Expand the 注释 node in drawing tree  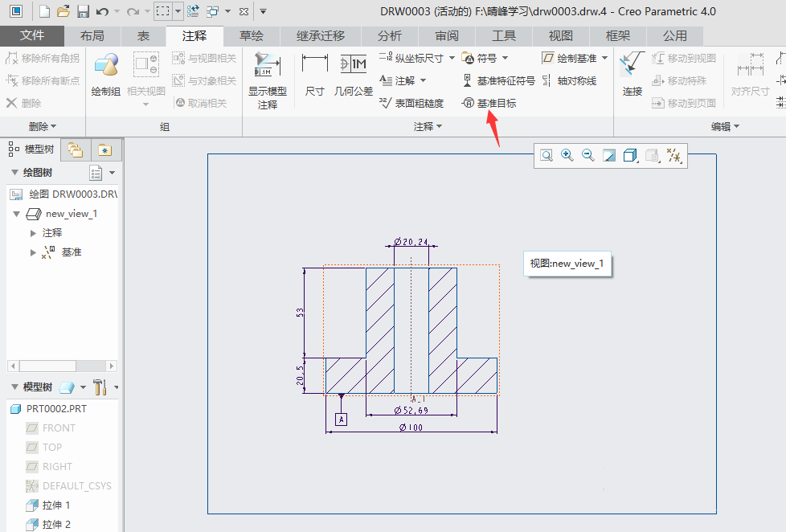[x=33, y=233]
